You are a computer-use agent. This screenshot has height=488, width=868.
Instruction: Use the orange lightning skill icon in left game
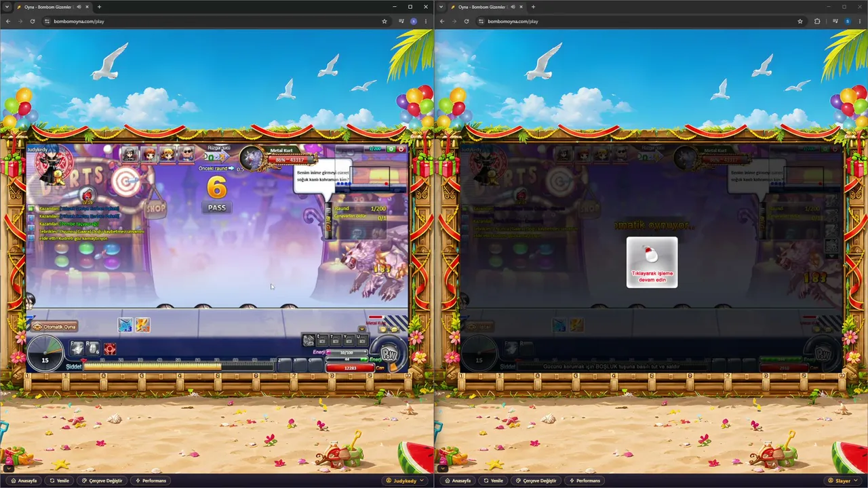142,325
